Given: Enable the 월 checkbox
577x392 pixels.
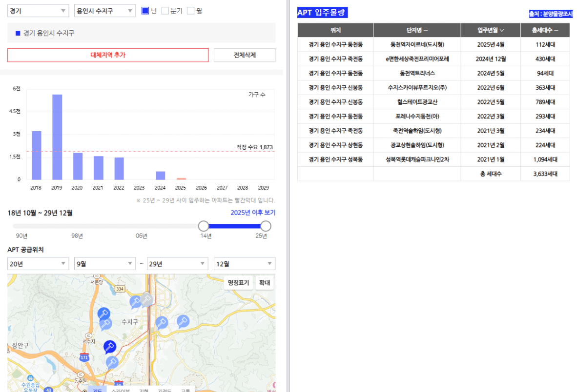Looking at the screenshot, I should 190,11.
